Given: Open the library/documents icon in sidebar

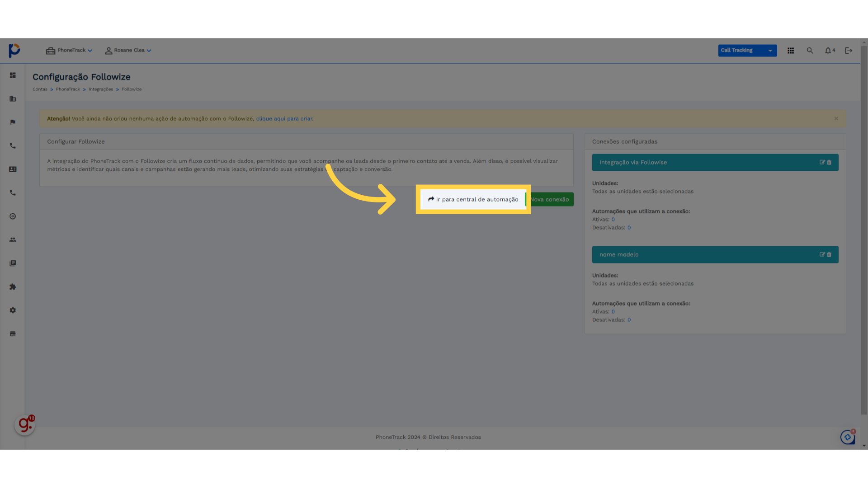Looking at the screenshot, I should click(13, 263).
